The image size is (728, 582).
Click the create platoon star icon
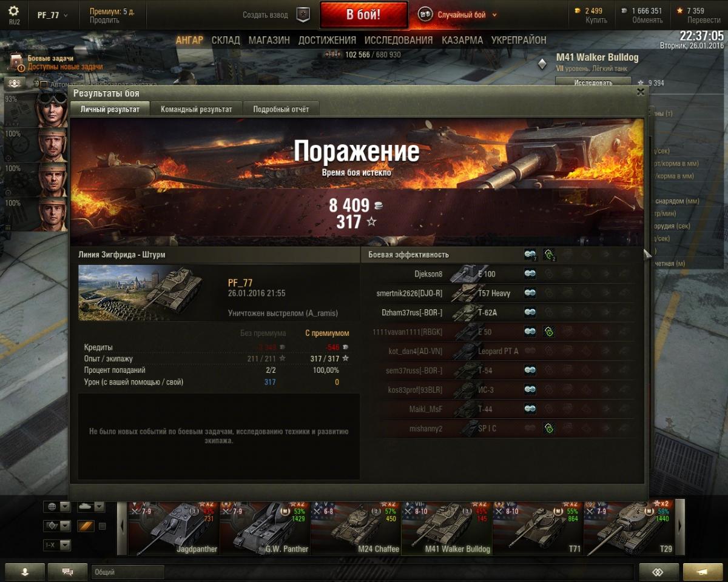coord(303,15)
